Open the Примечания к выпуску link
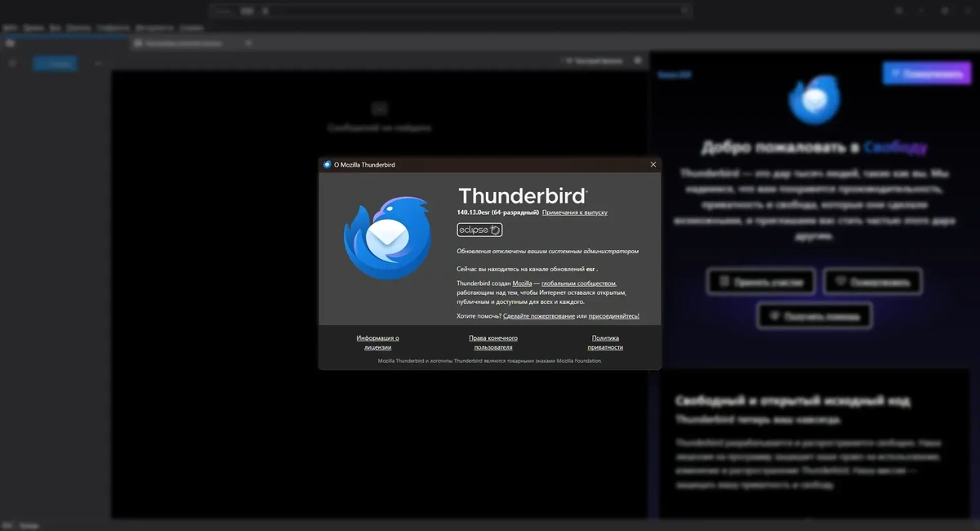The width and height of the screenshot is (980, 531). coord(575,212)
